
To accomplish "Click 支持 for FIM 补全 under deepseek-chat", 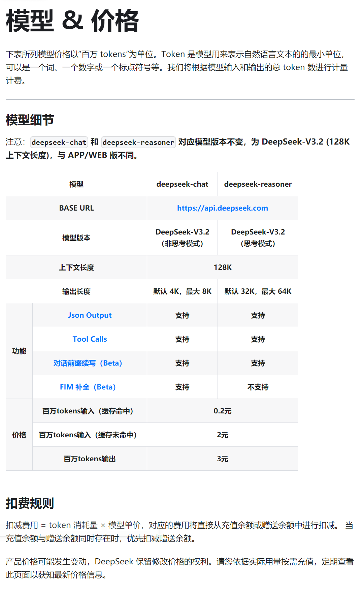I will point(182,387).
